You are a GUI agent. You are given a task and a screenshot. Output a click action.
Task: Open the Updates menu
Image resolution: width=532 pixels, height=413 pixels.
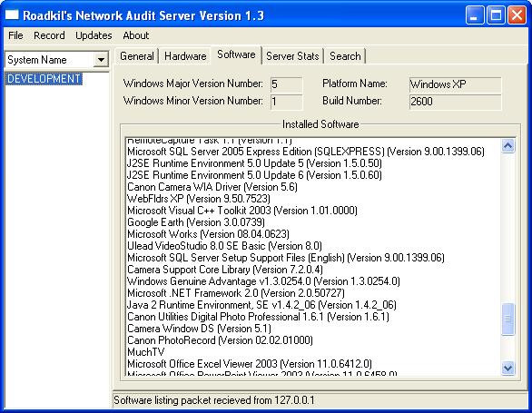pos(94,35)
